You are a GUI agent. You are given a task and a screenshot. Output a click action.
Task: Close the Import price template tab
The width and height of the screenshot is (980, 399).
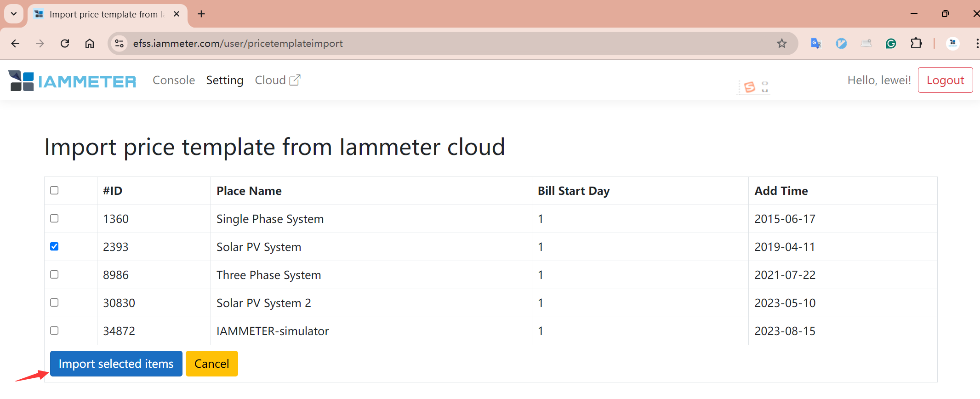(x=177, y=14)
